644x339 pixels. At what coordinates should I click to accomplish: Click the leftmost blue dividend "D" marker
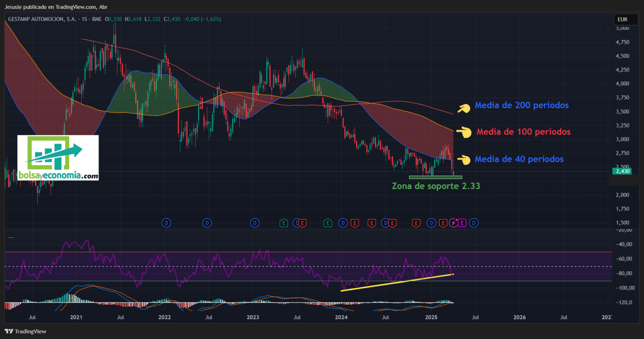(x=166, y=223)
